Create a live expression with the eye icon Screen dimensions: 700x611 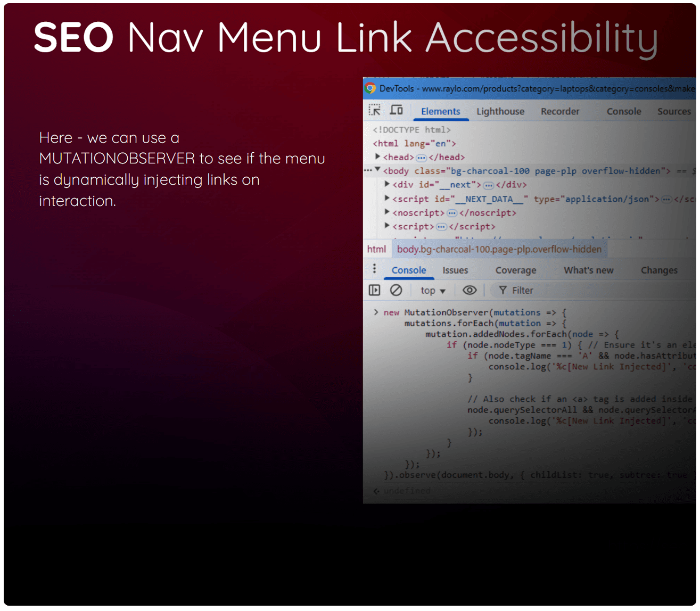(x=470, y=290)
